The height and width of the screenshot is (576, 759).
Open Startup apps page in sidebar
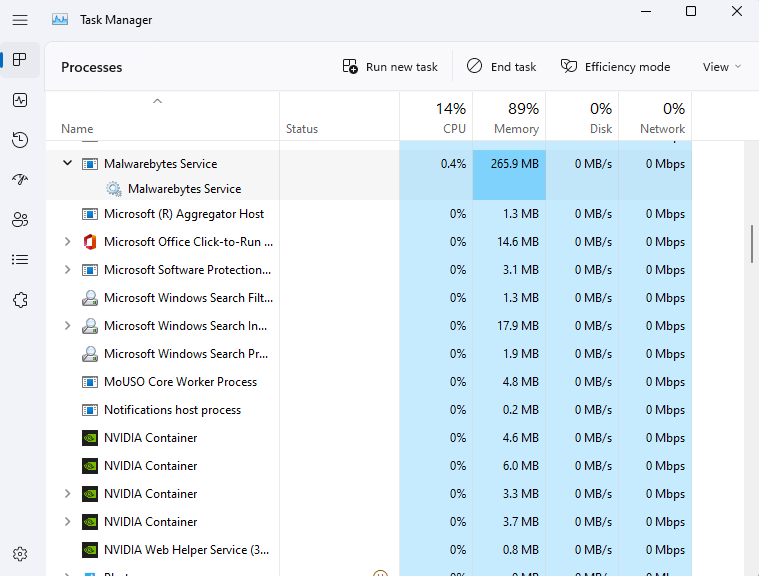20,180
